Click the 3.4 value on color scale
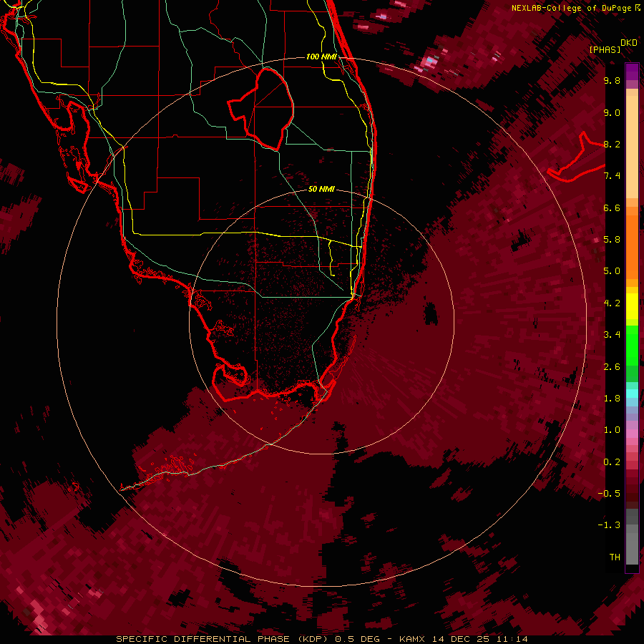This screenshot has height=644, width=644. click(x=612, y=335)
